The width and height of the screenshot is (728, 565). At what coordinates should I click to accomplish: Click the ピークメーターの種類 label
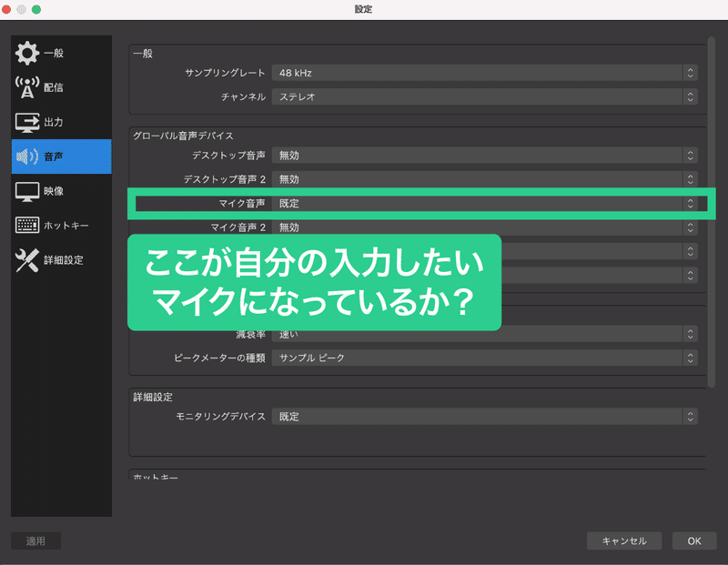tap(219, 358)
